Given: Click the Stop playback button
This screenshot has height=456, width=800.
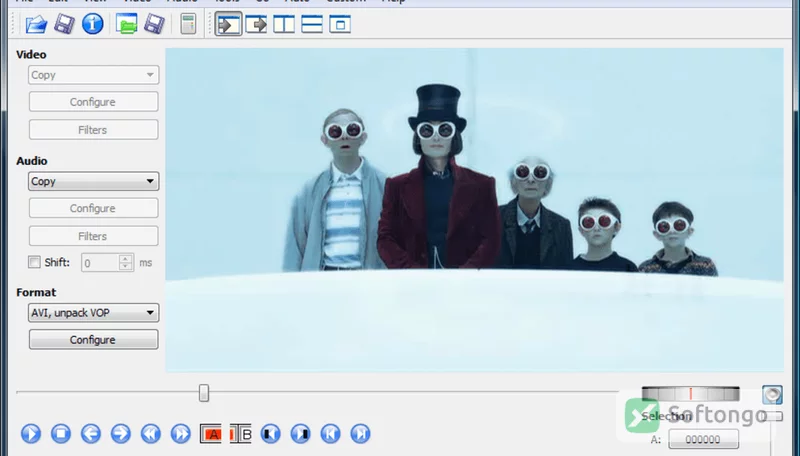Looking at the screenshot, I should (61, 434).
